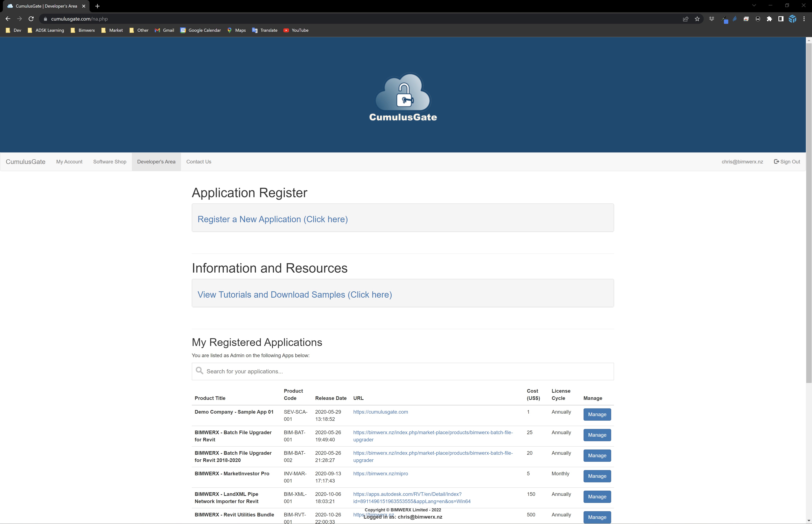Click the License Cycle column header
812x524 pixels.
(x=561, y=395)
